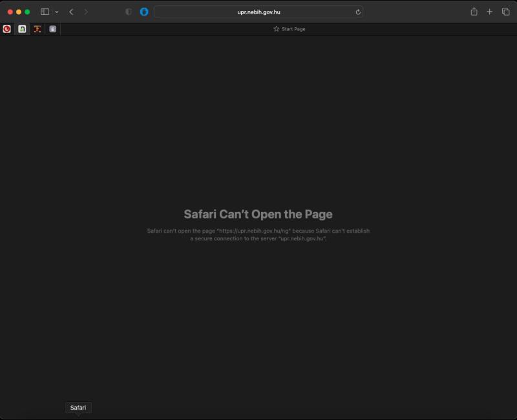Viewport: 517px width, 420px height.
Task: Open the tab group dropdown arrow
Action: click(x=57, y=12)
